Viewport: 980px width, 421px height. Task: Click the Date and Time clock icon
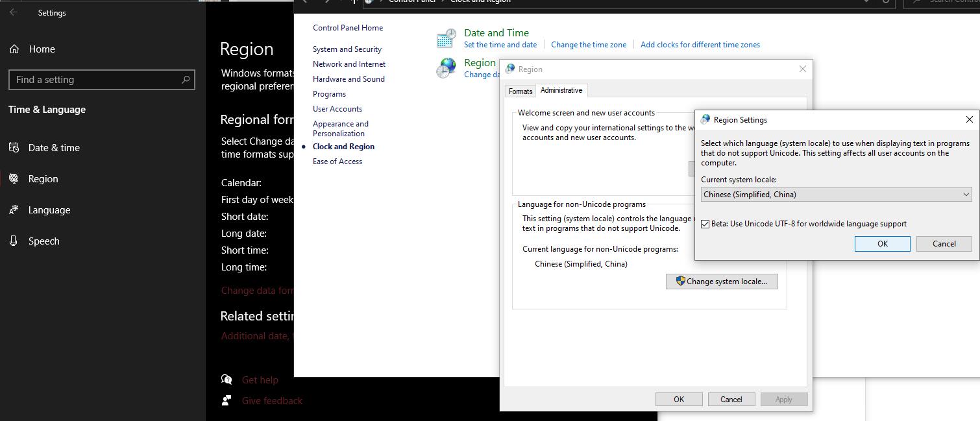tap(446, 38)
